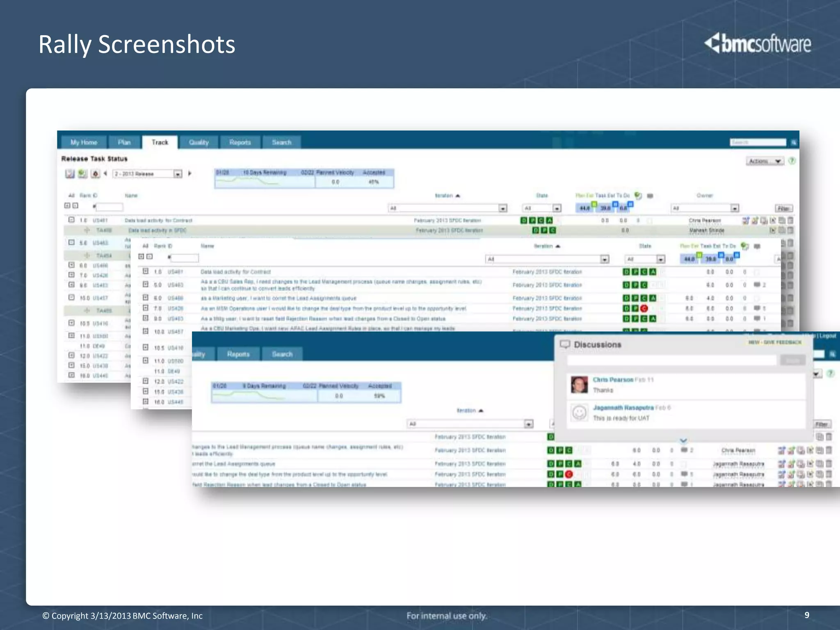Click the Discussions comment input field

[x=671, y=360]
